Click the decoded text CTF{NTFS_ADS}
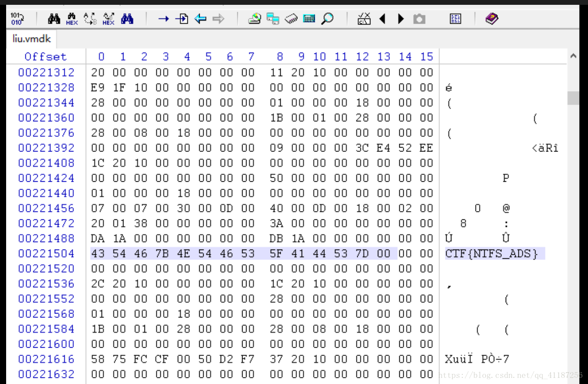The image size is (588, 384). click(x=491, y=254)
